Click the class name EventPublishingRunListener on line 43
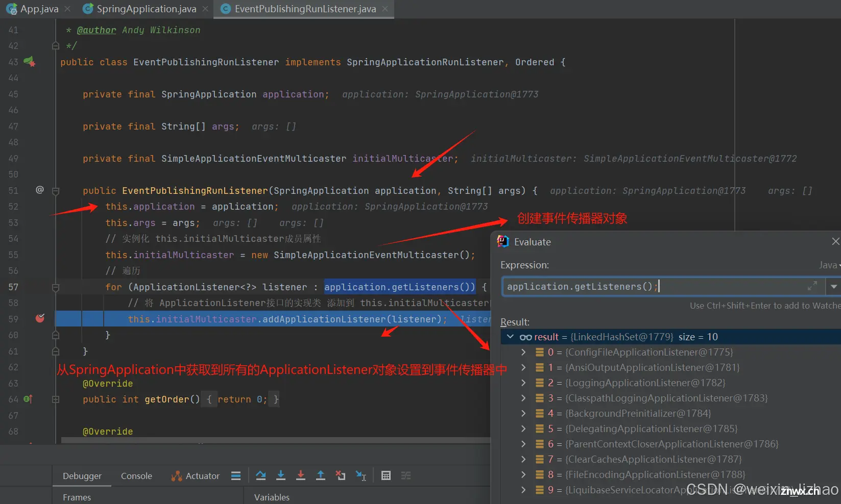This screenshot has height=504, width=841. [206, 62]
